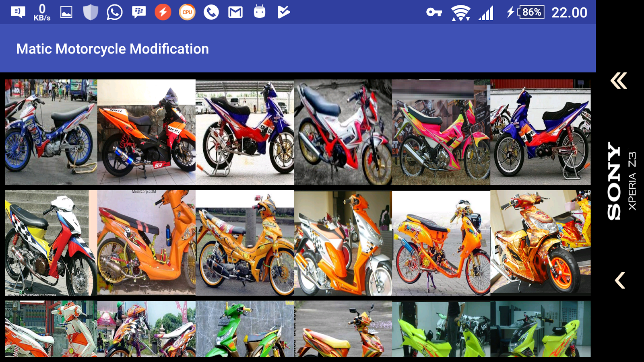
Task: Open the white and orange scooter thumbnail
Action: 51,329
